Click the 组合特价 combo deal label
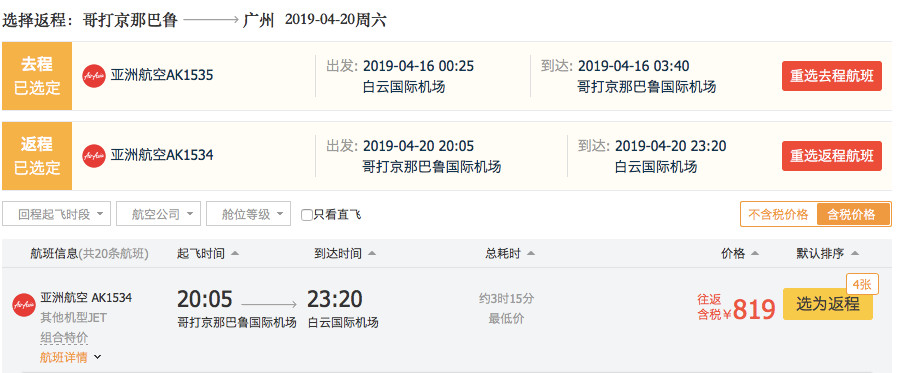The width and height of the screenshot is (898, 373). click(64, 338)
